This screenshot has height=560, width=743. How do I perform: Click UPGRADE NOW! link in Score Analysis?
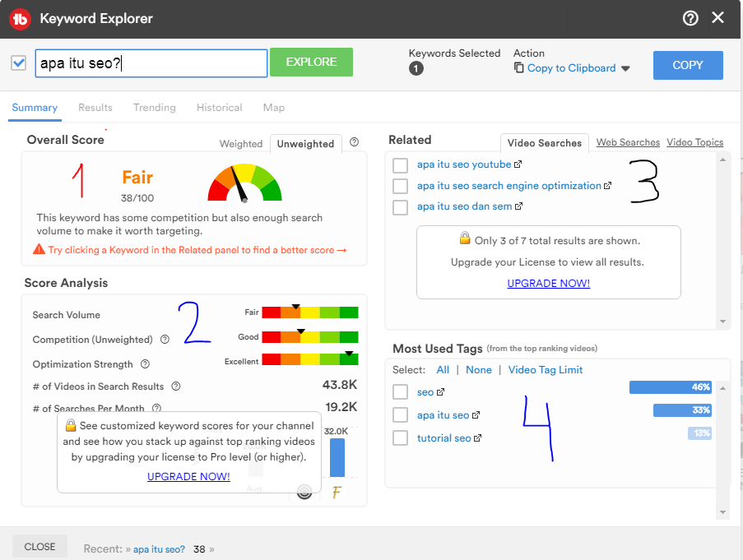[x=188, y=476]
